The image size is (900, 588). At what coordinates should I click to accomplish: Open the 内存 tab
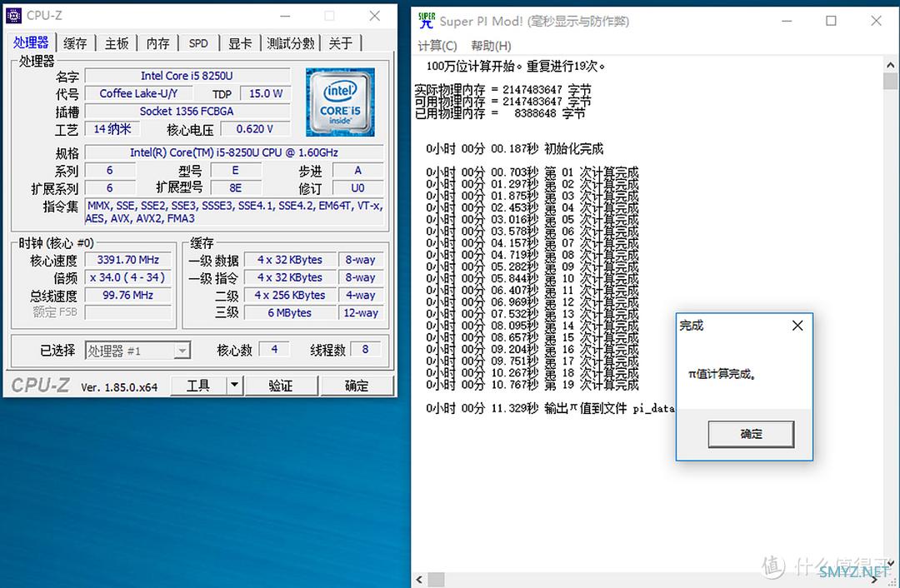coord(157,43)
